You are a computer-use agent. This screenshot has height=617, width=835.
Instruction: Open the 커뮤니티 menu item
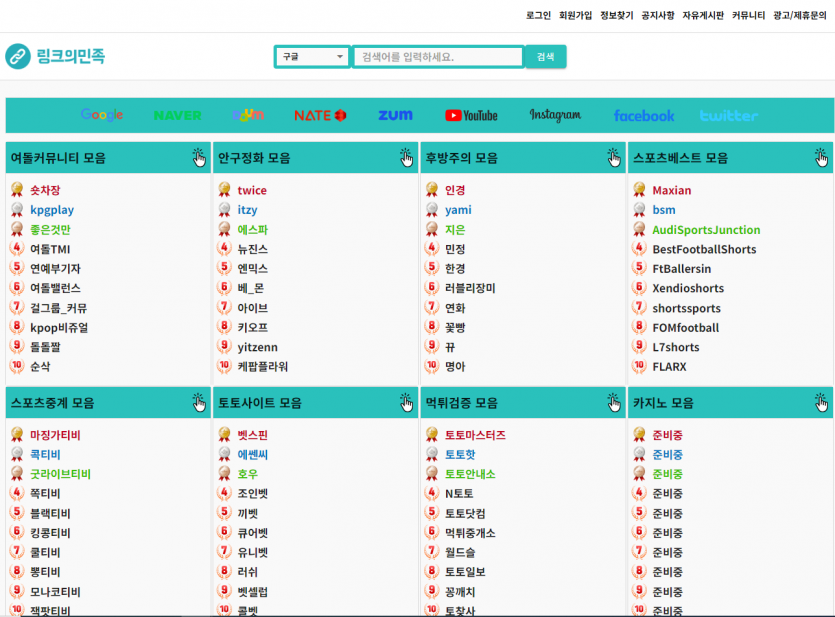[748, 15]
